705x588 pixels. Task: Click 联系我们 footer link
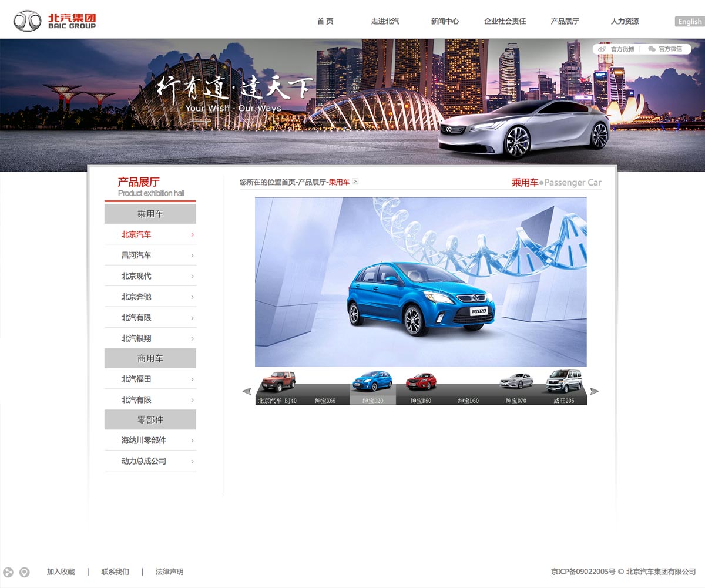tap(115, 572)
